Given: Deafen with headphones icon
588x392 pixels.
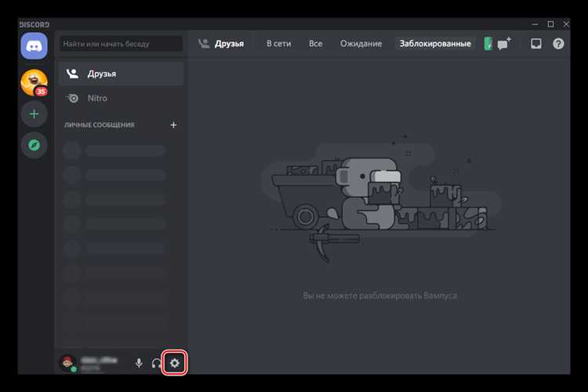Looking at the screenshot, I should [x=156, y=363].
